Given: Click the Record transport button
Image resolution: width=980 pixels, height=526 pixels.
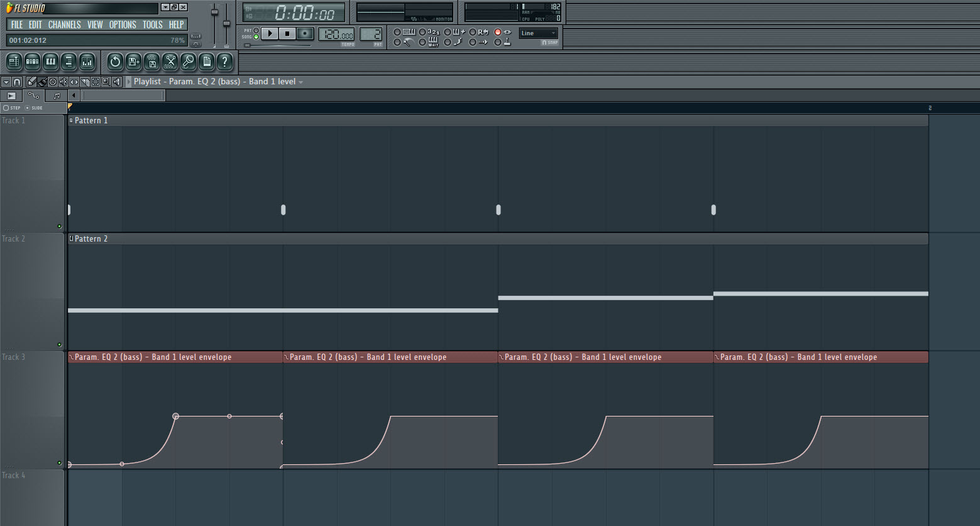Looking at the screenshot, I should tap(305, 33).
